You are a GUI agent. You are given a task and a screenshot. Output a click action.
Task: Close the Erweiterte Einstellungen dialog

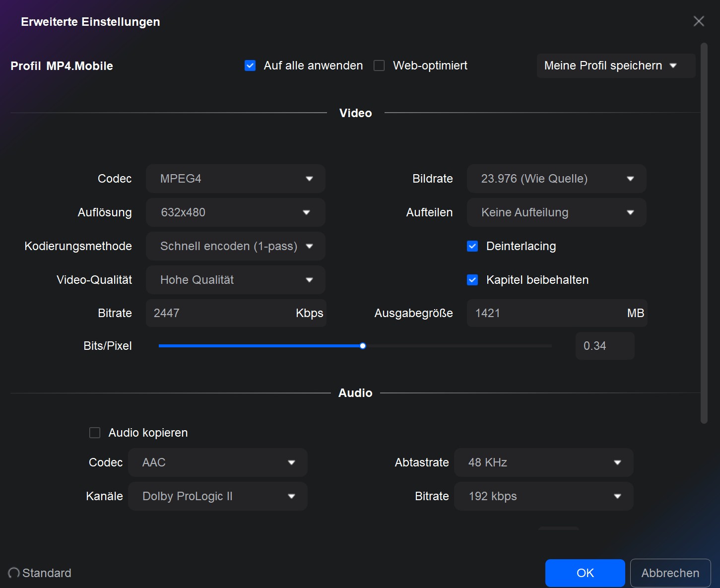point(699,21)
